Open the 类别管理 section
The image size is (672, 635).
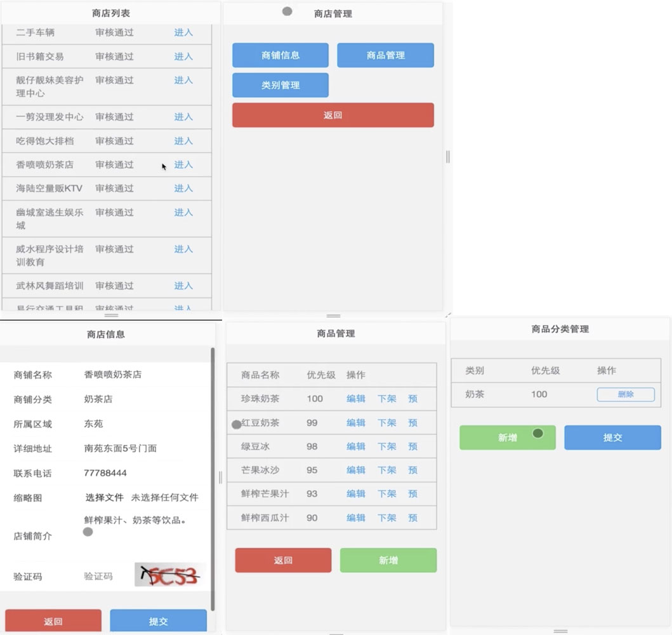coord(280,85)
